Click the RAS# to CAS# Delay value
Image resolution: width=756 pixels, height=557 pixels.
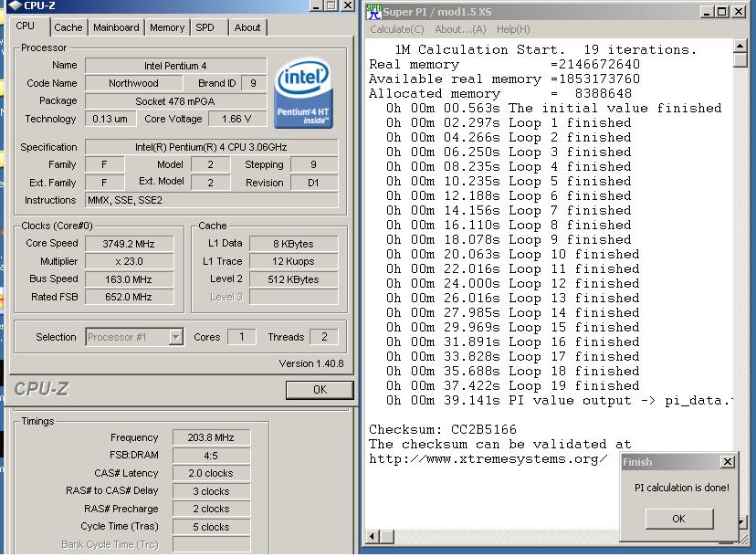tap(211, 491)
